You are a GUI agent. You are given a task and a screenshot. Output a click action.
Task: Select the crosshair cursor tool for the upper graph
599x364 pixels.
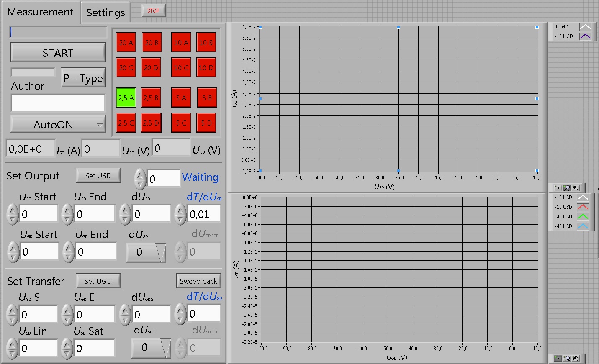(x=558, y=188)
